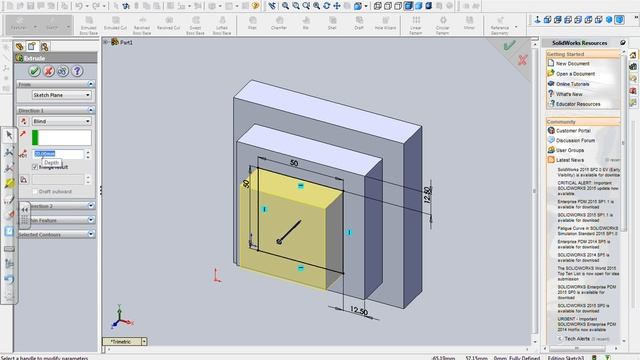640x360 pixels.
Task: Click the direction of extrusion selection box
Action: (62, 138)
